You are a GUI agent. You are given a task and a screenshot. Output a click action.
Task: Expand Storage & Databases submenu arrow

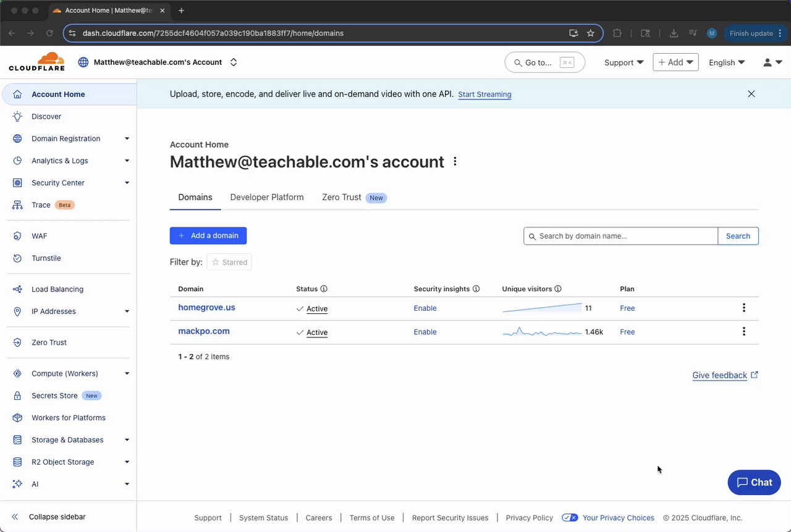(x=127, y=440)
